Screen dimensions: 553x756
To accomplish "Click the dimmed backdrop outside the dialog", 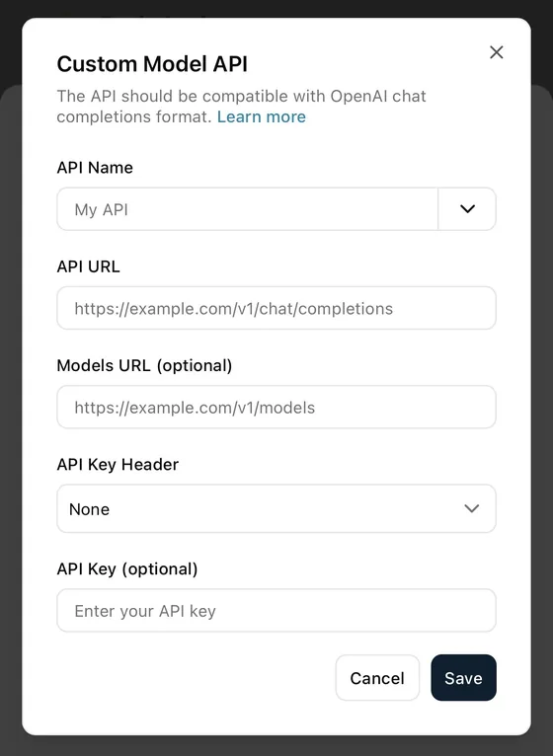I will pos(11,386).
